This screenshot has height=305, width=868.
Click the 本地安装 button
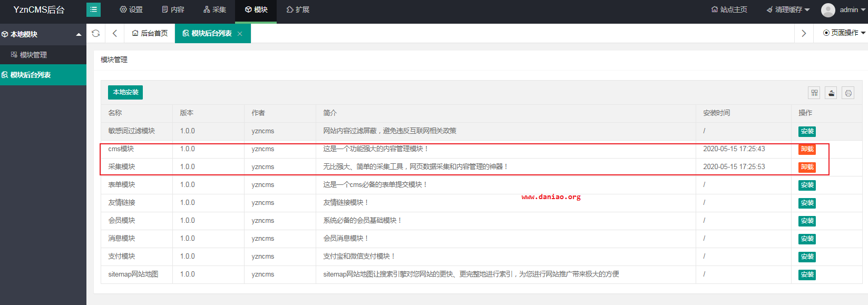coord(125,92)
